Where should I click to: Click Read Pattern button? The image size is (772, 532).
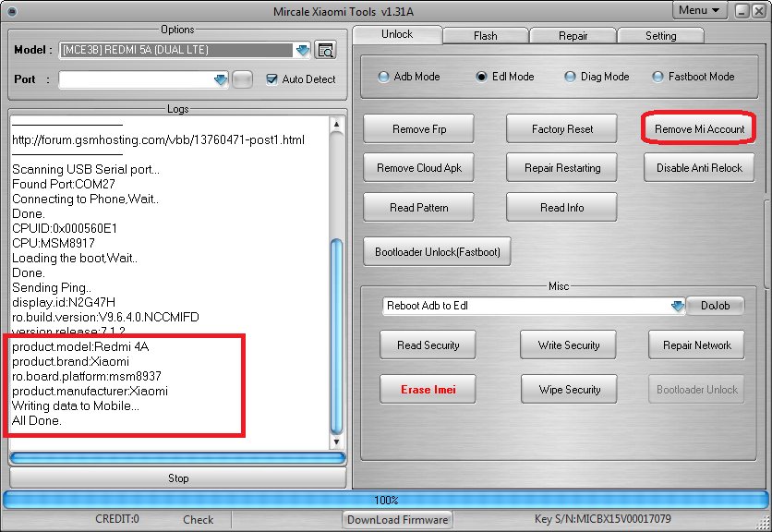pos(419,208)
